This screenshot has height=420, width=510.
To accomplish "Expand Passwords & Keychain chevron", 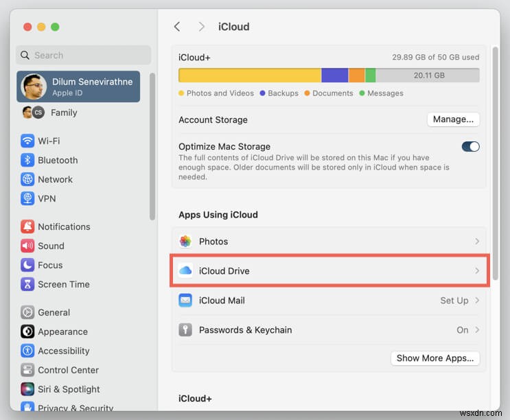I will [477, 330].
